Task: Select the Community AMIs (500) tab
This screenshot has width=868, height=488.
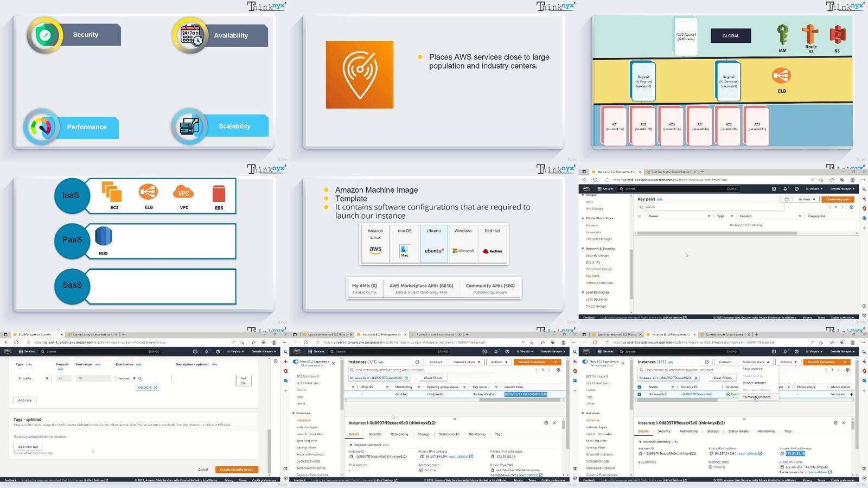Action: pos(490,288)
